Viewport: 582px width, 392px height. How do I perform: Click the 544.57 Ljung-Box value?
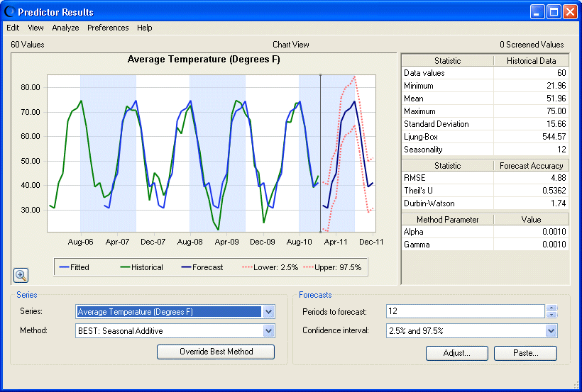click(x=554, y=137)
